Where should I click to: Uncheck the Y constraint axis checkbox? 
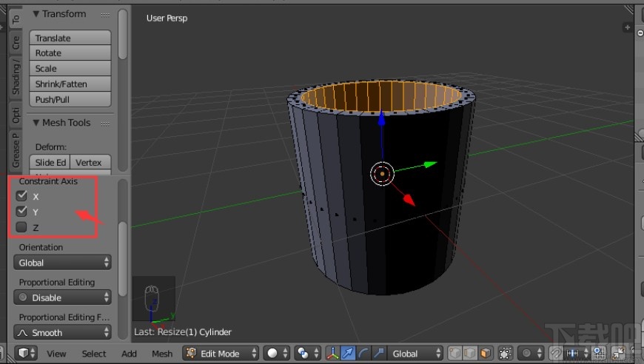[21, 212]
